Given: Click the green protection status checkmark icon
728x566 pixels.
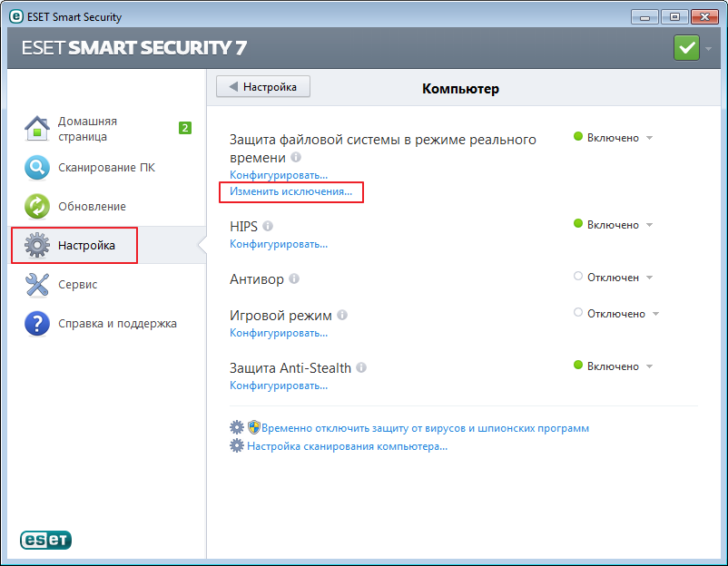Looking at the screenshot, I should [x=686, y=48].
